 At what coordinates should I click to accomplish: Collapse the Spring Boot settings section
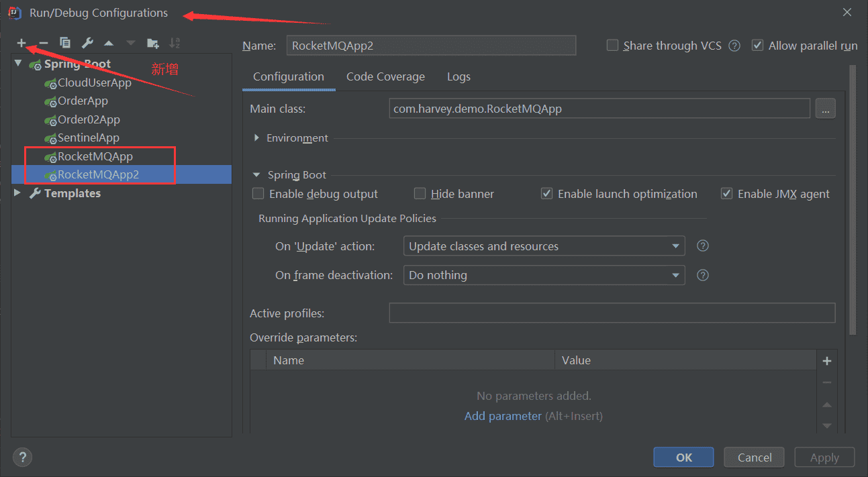point(256,175)
